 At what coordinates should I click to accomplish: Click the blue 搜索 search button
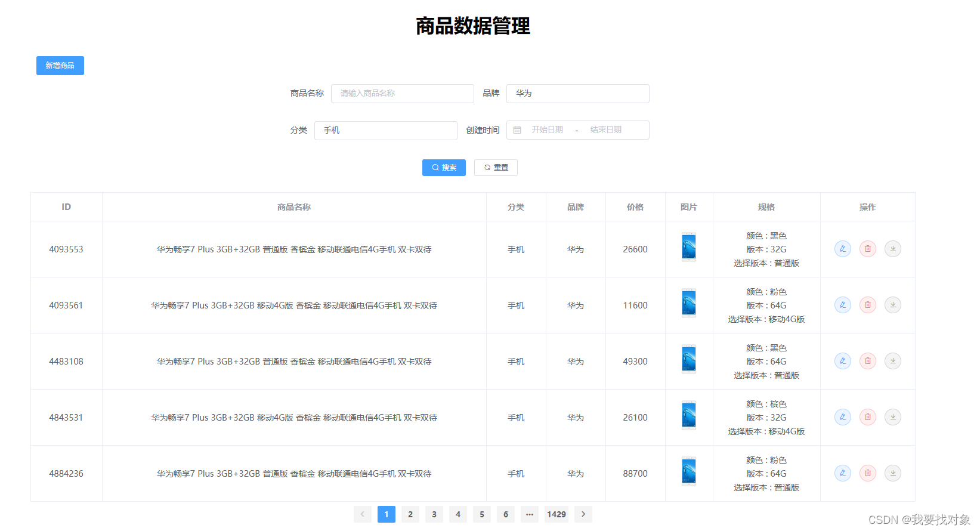(x=444, y=168)
